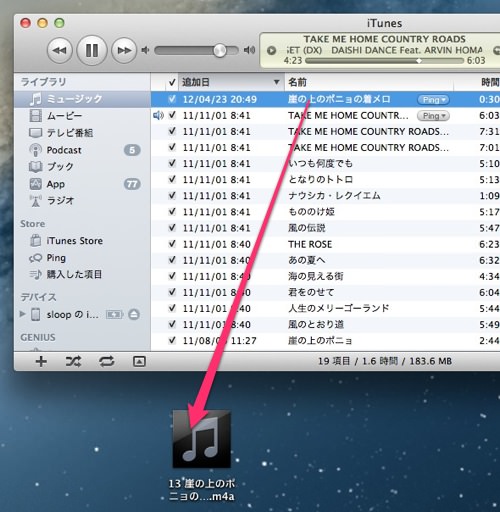The height and width of the screenshot is (512, 500).
Task: Open App library in sidebar
Action: click(82, 184)
